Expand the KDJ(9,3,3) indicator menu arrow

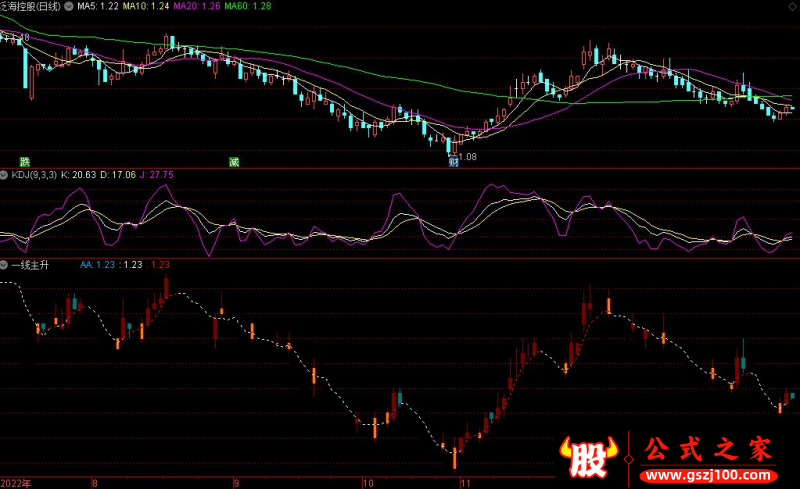tap(5, 174)
